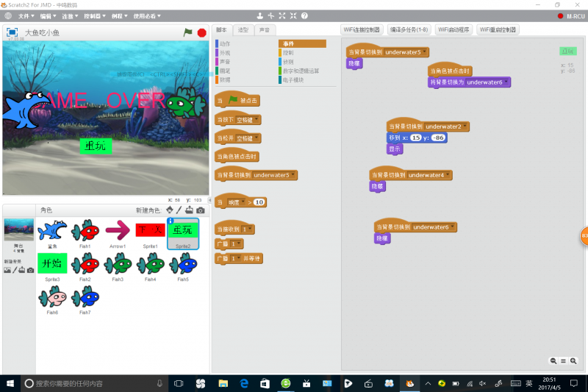Image resolution: width=588 pixels, height=392 pixels.
Task: Switch to the 造型 costumes tab
Action: (243, 29)
